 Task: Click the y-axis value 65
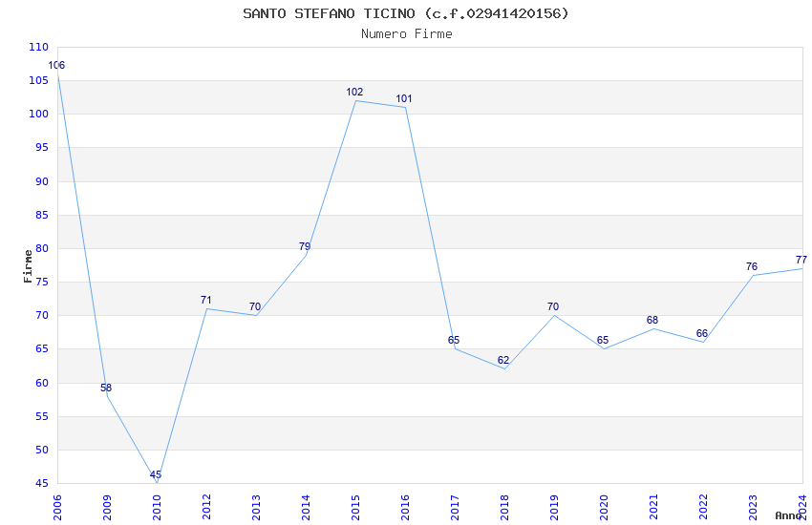point(42,349)
